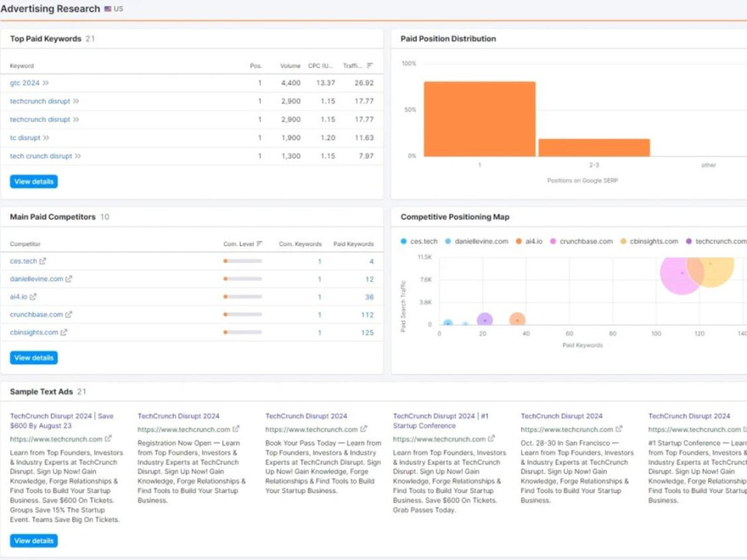747x560 pixels.
Task: Click paid keywords count 12 for daniellevine.com
Action: (x=370, y=279)
